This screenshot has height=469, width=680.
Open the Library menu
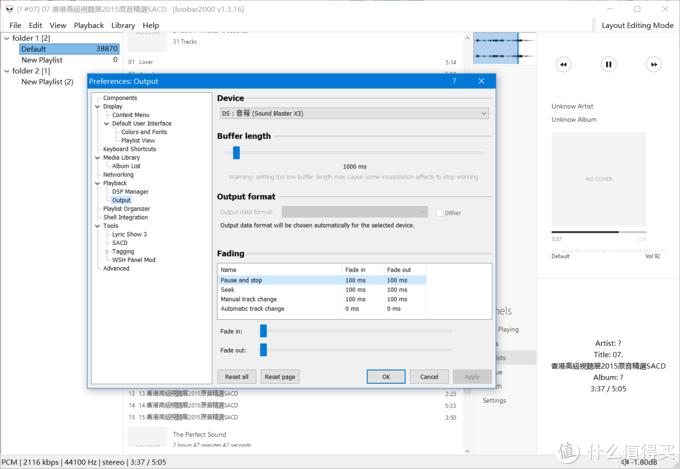click(x=123, y=25)
